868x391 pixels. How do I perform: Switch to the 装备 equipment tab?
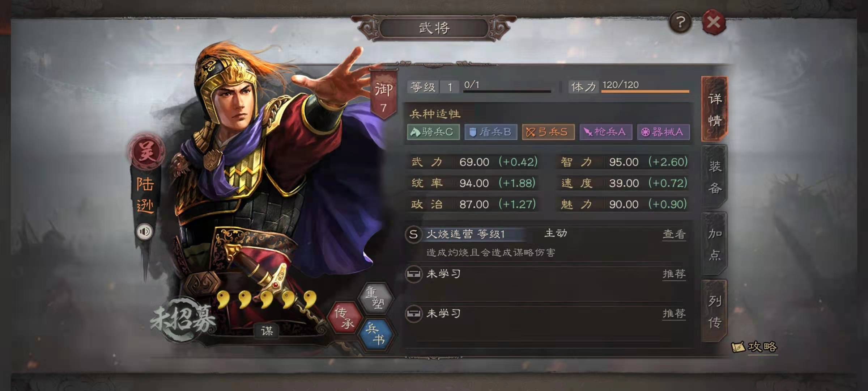714,177
